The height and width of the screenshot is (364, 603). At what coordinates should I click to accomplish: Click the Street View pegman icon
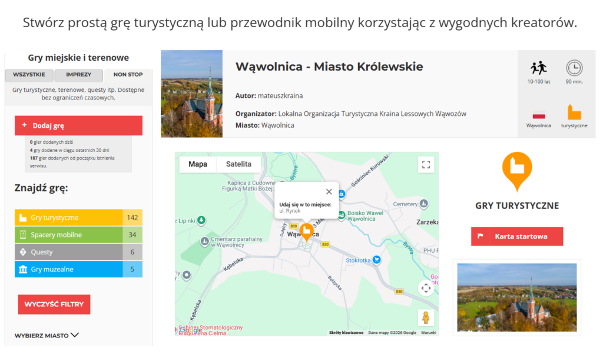coord(426,317)
